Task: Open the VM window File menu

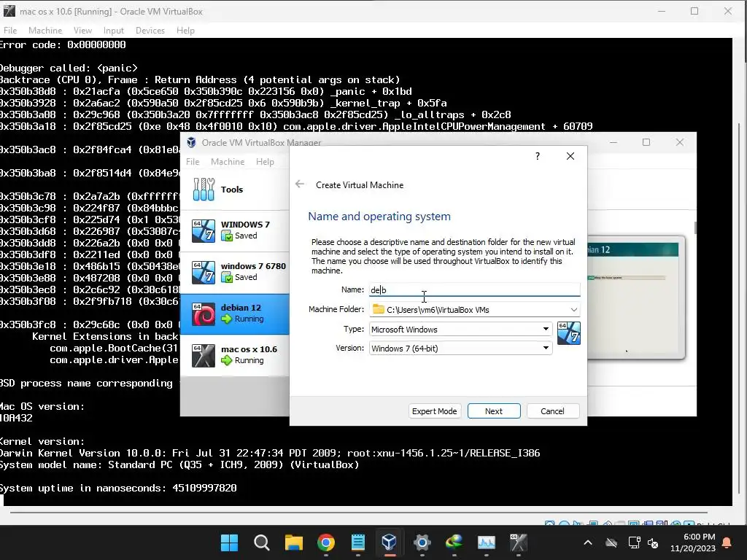Action: [x=10, y=31]
